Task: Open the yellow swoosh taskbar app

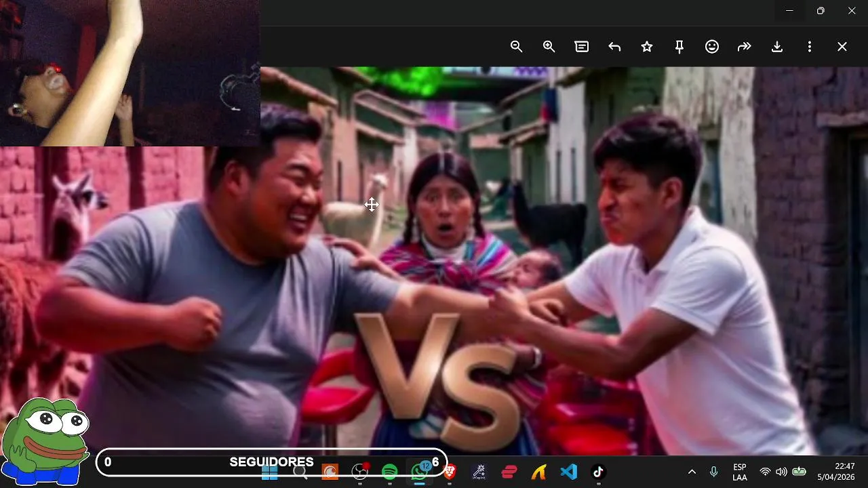Action: [539, 472]
